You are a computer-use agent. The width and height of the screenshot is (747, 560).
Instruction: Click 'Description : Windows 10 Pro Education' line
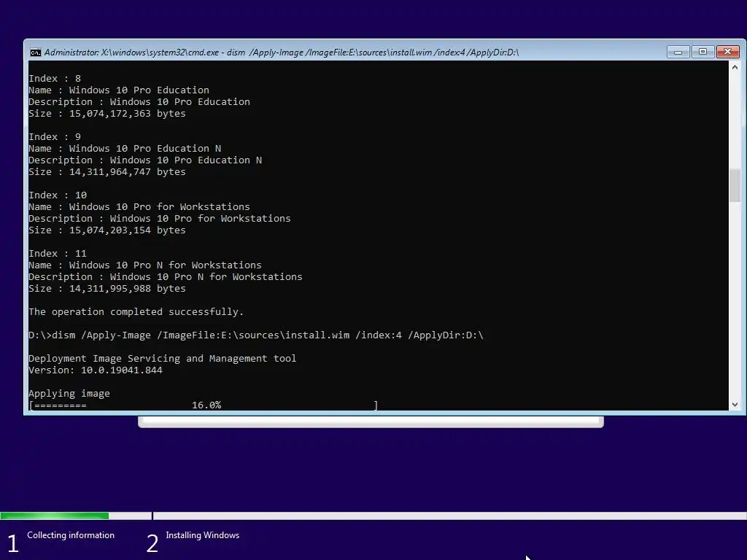139,102
